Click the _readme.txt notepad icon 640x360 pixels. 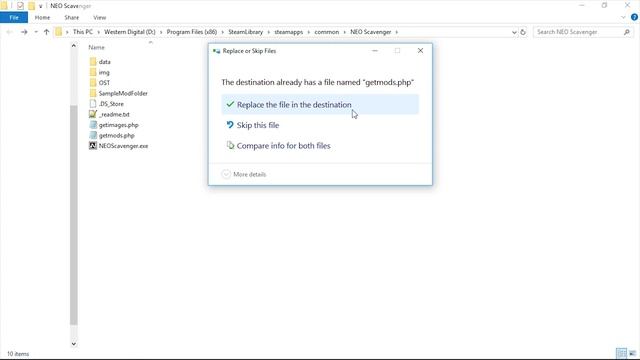[93, 114]
